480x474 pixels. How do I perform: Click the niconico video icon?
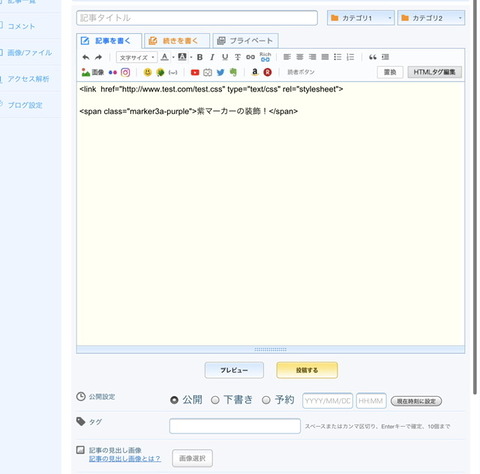(x=208, y=72)
